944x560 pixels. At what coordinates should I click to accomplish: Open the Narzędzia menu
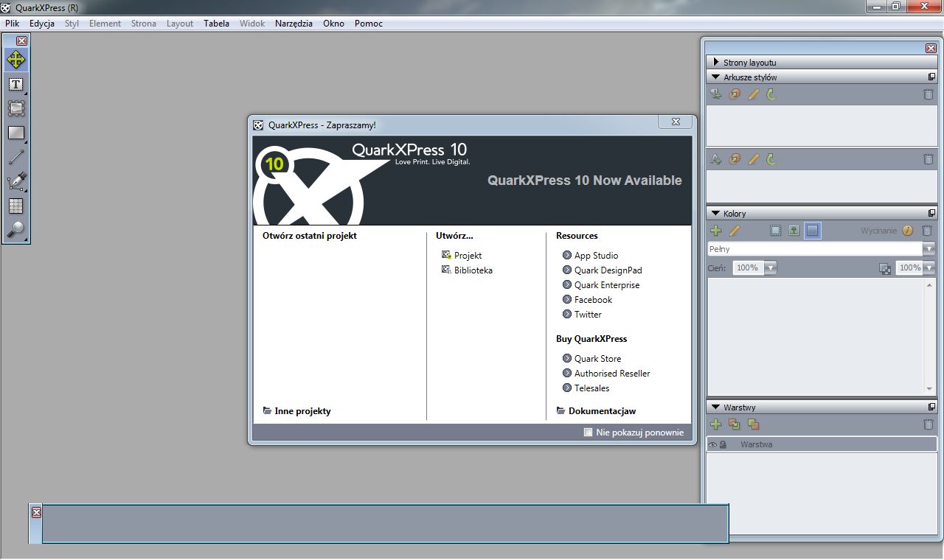(294, 24)
